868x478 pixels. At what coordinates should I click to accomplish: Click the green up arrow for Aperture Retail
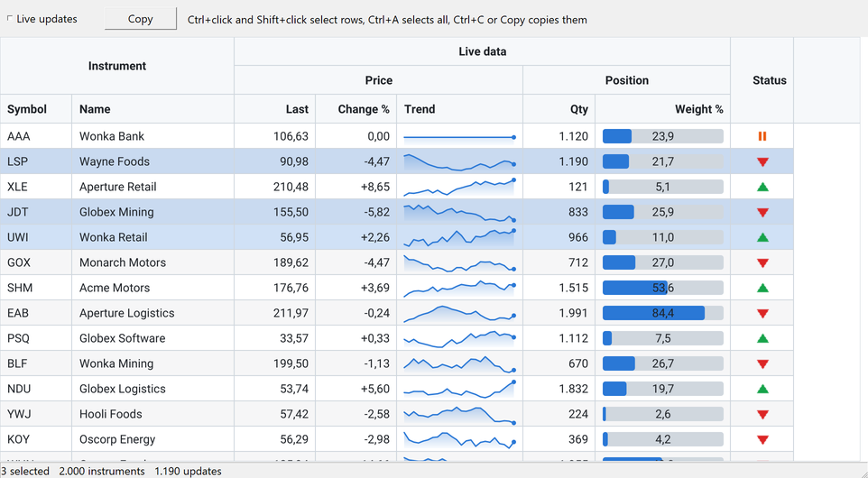(762, 187)
